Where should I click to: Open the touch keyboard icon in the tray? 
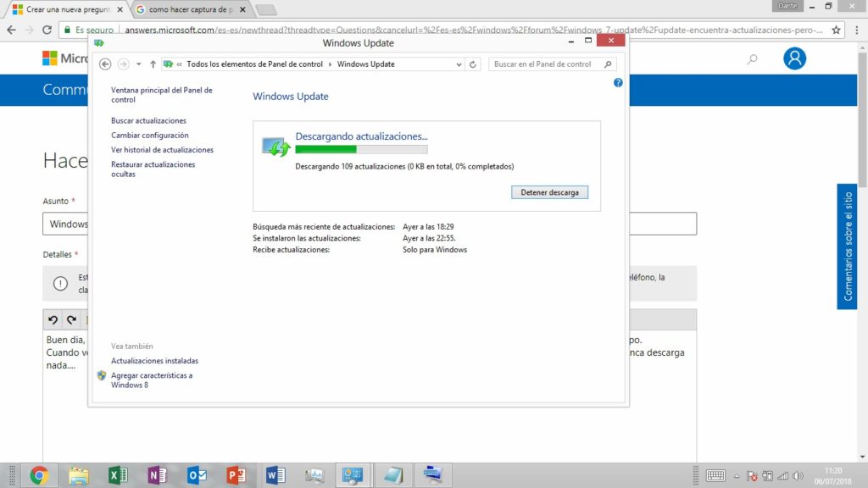[715, 476]
